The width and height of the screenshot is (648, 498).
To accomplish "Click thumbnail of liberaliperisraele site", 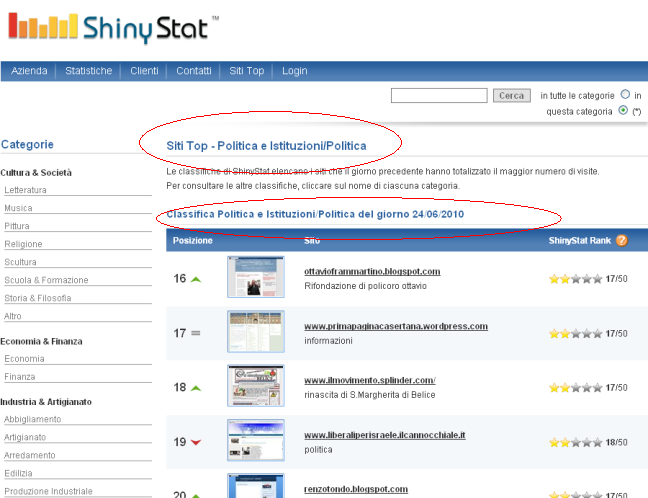I will [256, 440].
